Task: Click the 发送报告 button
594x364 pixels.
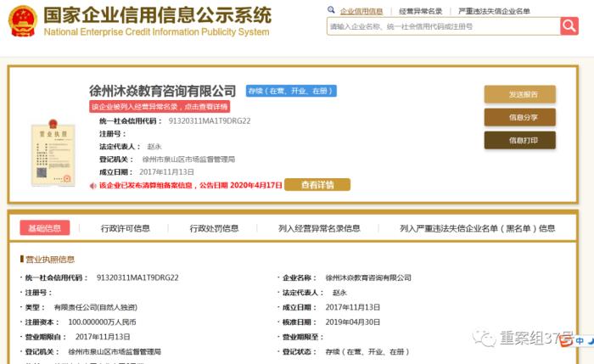Action: 520,94
